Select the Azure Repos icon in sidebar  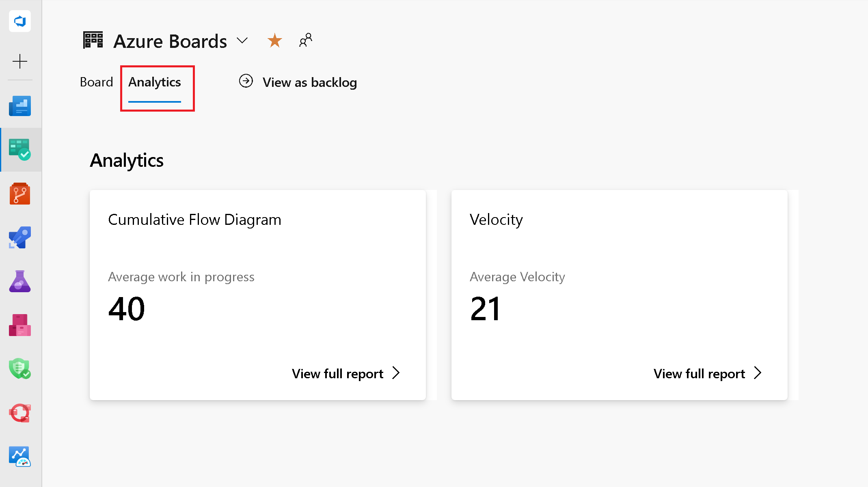click(x=19, y=194)
